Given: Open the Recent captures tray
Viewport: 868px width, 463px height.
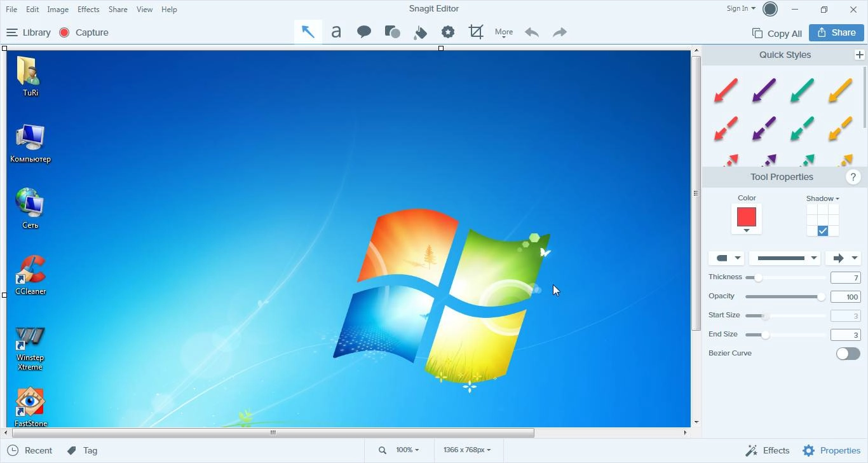Looking at the screenshot, I should point(29,450).
